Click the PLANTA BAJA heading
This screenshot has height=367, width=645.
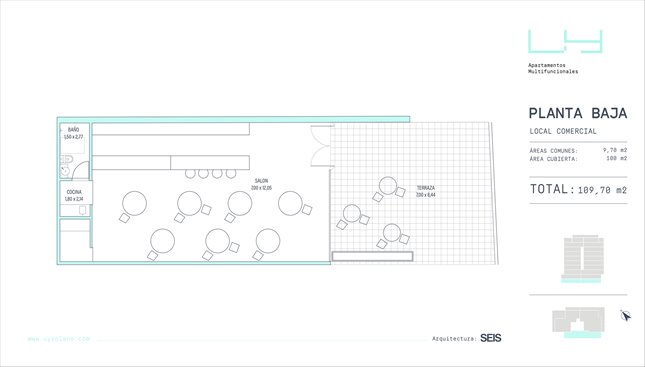coord(578,113)
